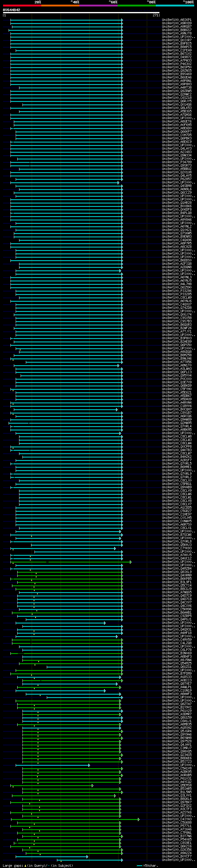197x868 pixels.
Task: Select the UniRef100_B6HME1 label
Action: tap(177, 467)
